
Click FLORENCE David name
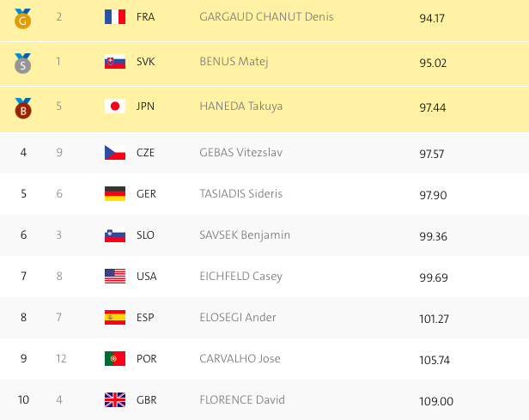(x=242, y=399)
